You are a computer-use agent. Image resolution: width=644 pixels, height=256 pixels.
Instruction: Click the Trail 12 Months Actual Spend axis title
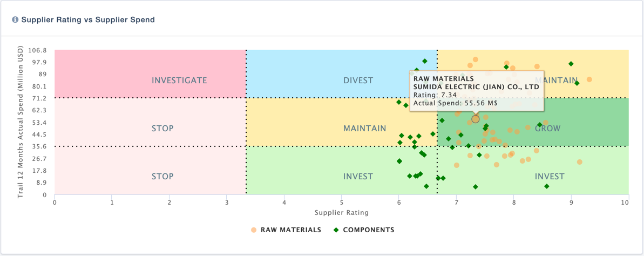point(21,122)
